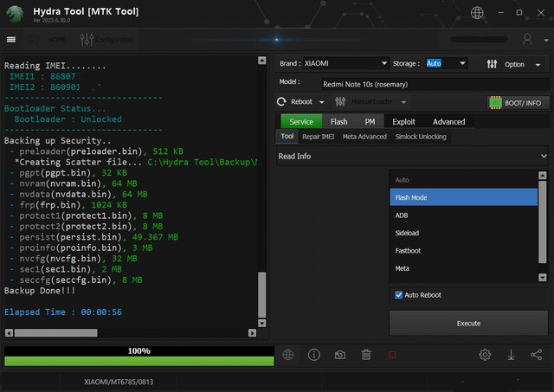
Task: Click the Model field Redmi Note 10s
Action: coord(435,84)
